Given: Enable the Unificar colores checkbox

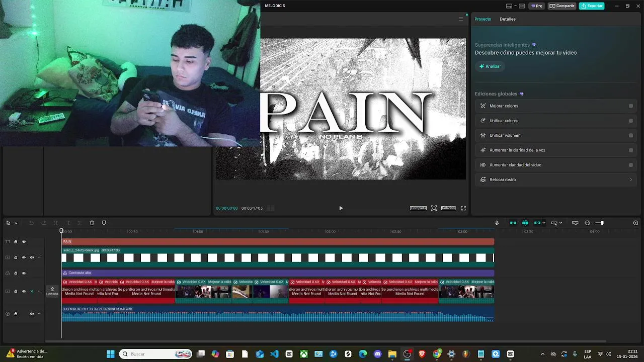Looking at the screenshot, I should (x=631, y=121).
